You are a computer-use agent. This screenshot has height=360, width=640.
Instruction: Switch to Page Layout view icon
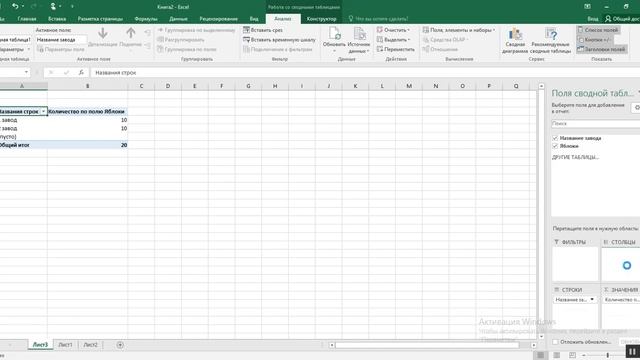[556, 355]
